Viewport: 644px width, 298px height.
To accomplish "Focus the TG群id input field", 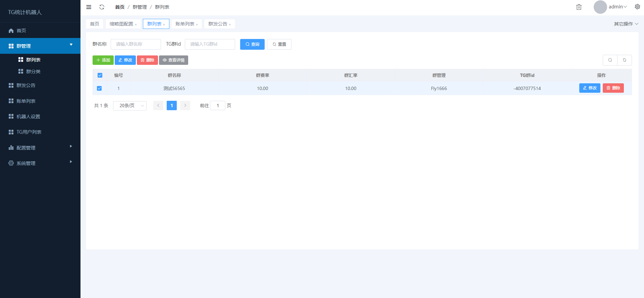I will (210, 44).
